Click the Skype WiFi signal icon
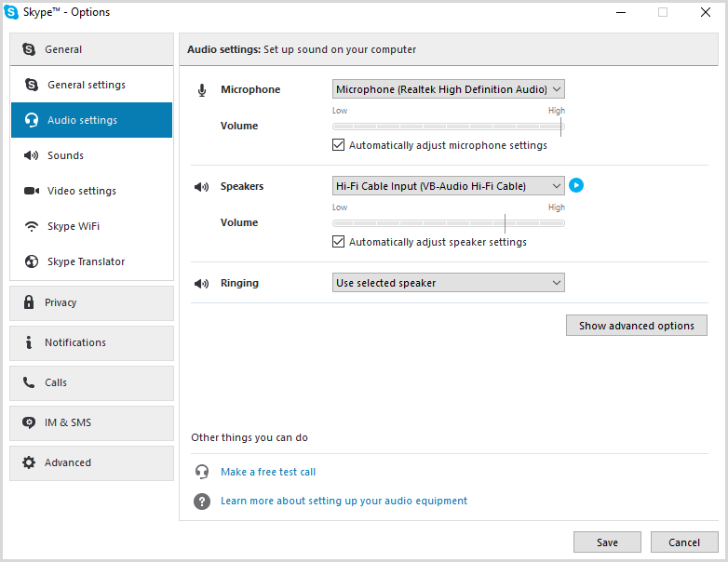The image size is (728, 562). (x=32, y=226)
